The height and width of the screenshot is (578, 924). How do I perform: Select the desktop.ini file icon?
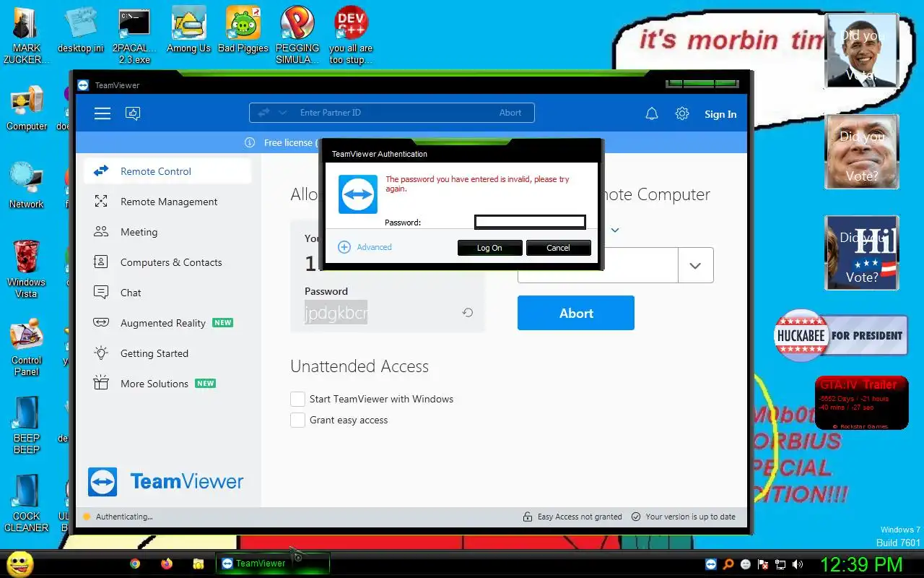[80, 30]
